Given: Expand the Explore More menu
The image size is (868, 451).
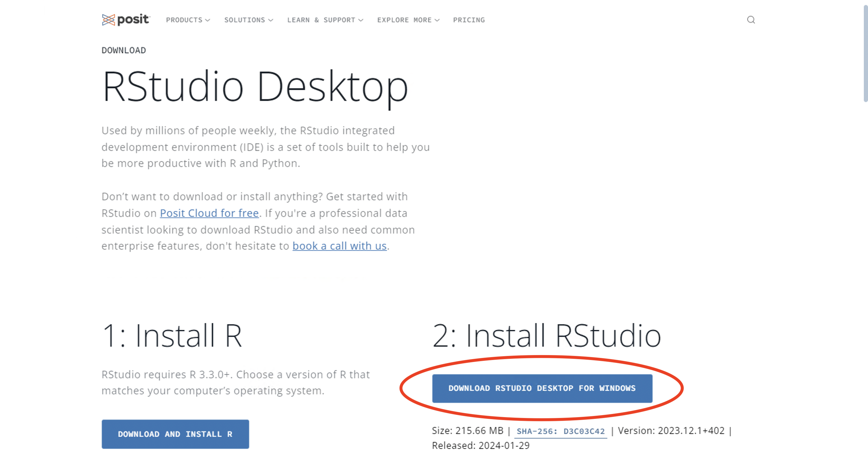Looking at the screenshot, I should coord(408,20).
